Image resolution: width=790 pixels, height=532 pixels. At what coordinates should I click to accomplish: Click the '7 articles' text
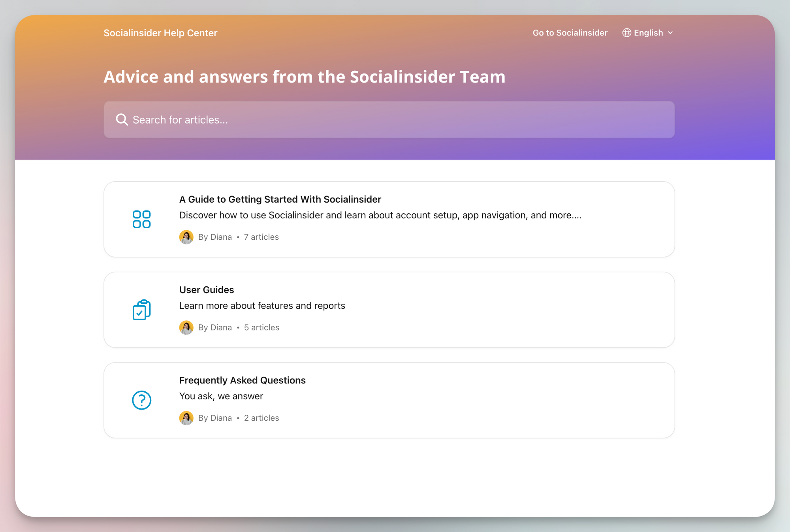click(x=261, y=237)
